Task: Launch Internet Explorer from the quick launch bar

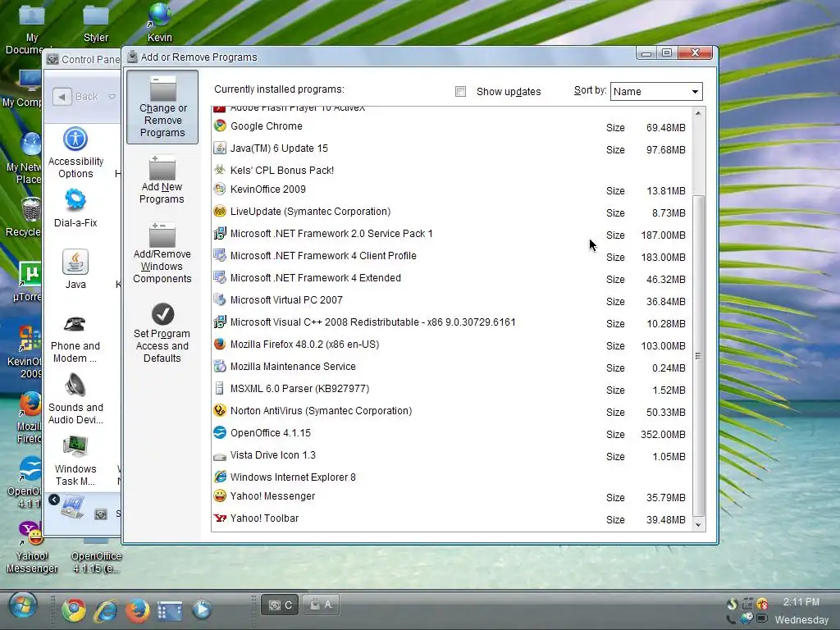Action: (x=106, y=609)
